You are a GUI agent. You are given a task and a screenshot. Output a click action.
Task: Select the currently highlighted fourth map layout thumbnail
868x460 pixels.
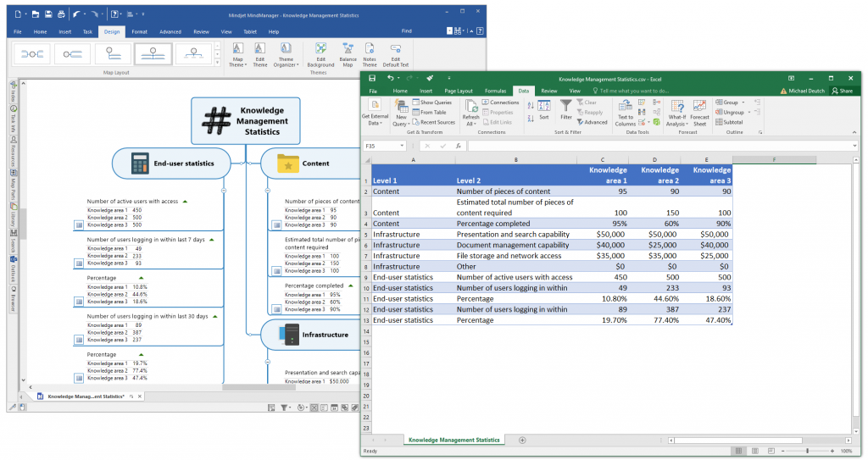pyautogui.click(x=153, y=54)
